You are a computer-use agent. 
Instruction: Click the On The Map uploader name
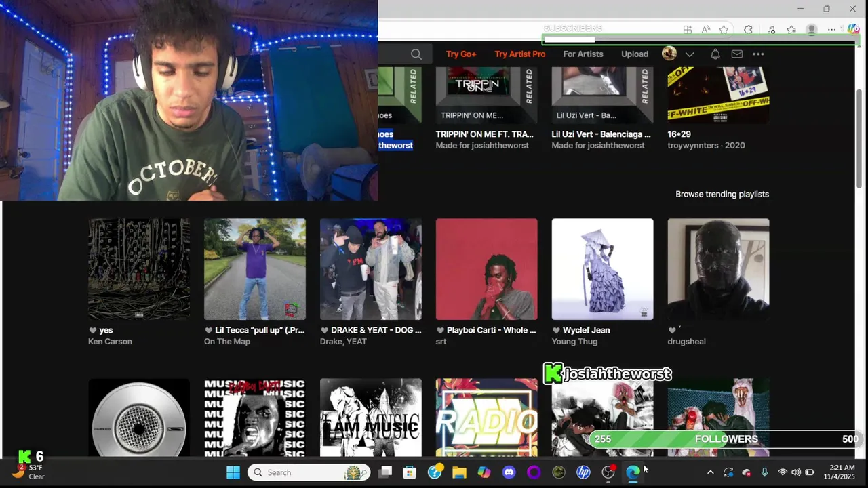(227, 342)
